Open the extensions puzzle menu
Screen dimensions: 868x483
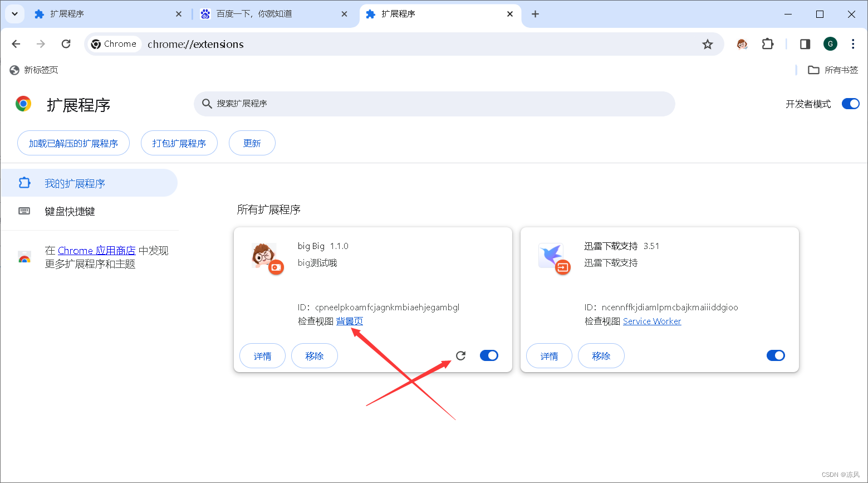[x=768, y=44]
